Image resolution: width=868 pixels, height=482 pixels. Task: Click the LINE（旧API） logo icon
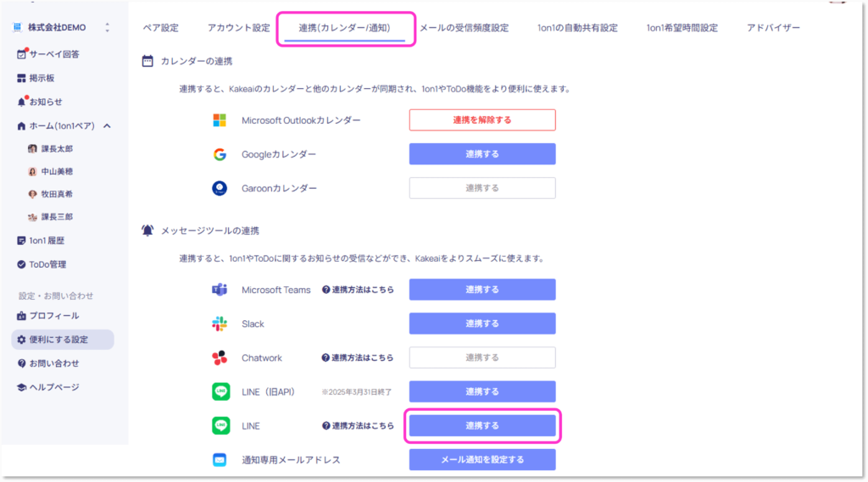pos(221,392)
